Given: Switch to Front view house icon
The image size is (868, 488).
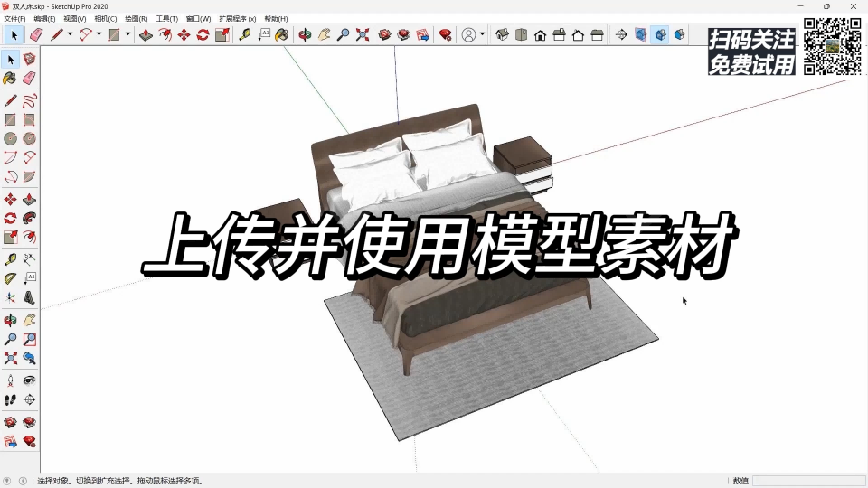Looking at the screenshot, I should pyautogui.click(x=541, y=35).
